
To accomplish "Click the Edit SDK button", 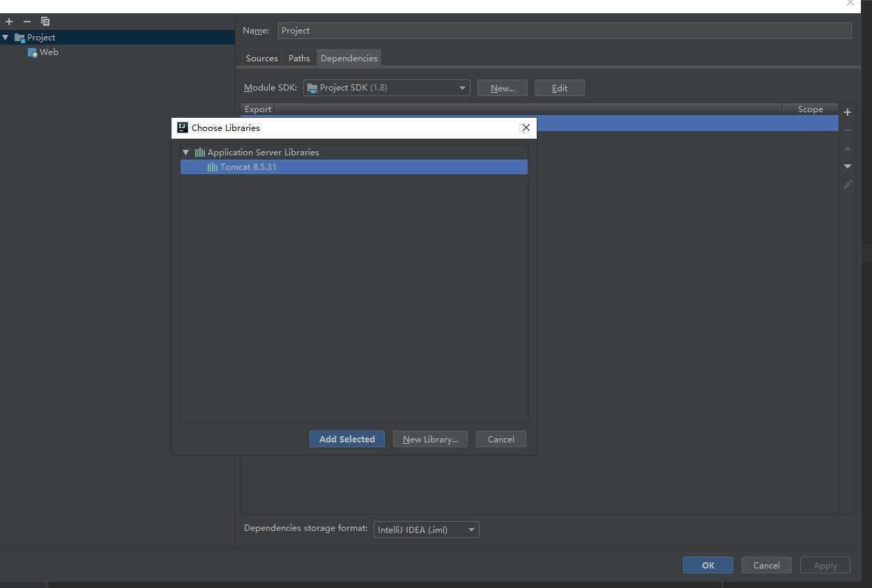I will coord(560,88).
